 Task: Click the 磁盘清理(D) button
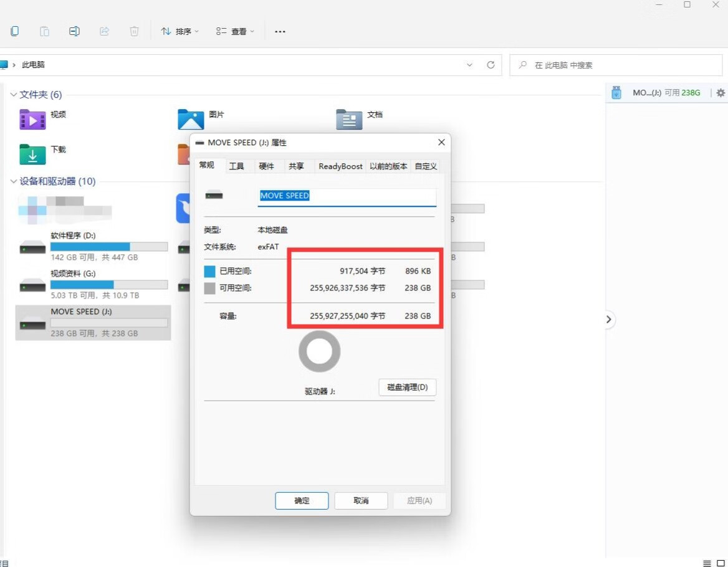tap(408, 387)
